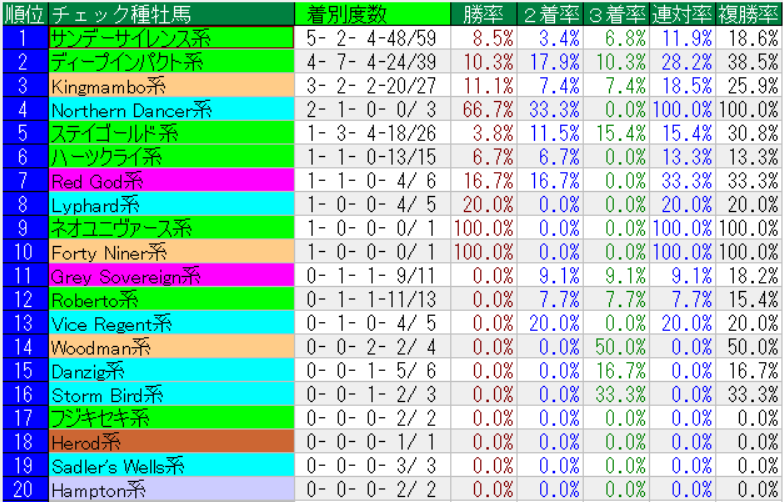Select the Sadler's Wells系 entry
This screenshot has width=783, height=502.
(172, 465)
